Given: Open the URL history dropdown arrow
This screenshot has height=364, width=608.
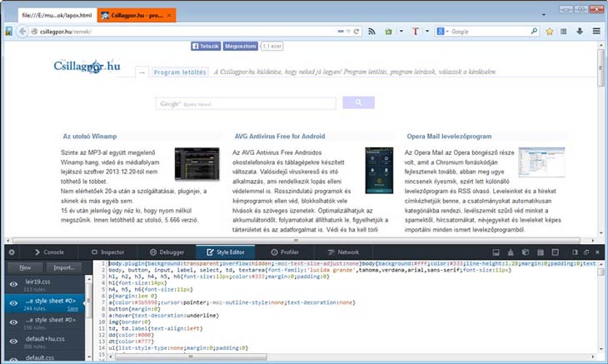Looking at the screenshot, I should [x=348, y=32].
